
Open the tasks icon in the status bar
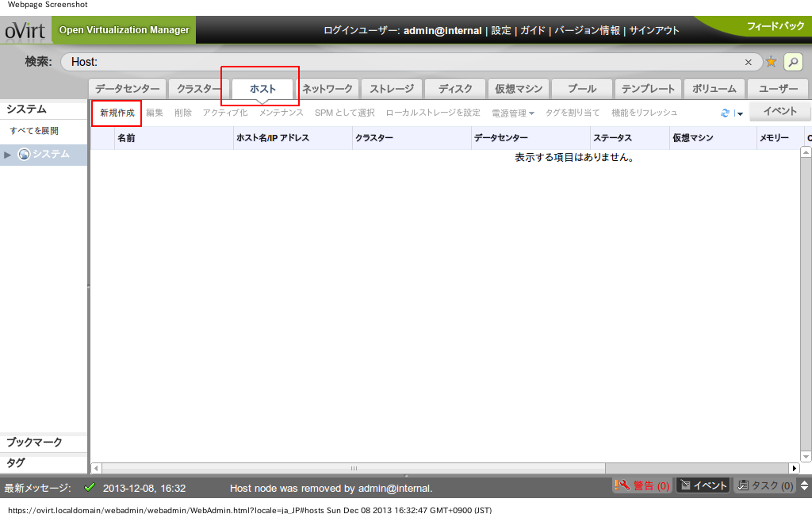pyautogui.click(x=744, y=485)
